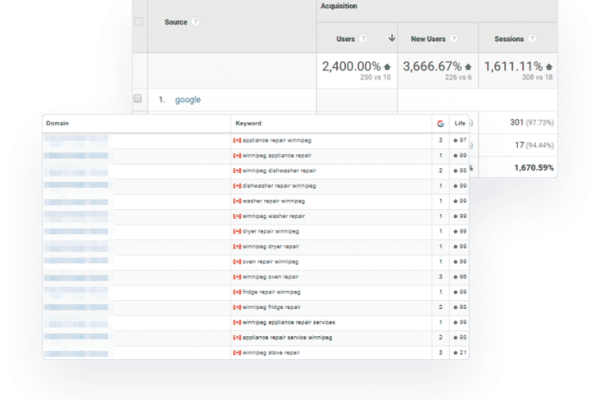This screenshot has height=400, width=600.
Task: Check the box for the google row
Action: [x=139, y=100]
